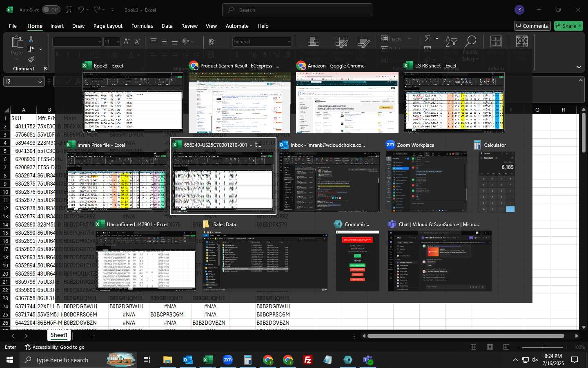Image resolution: width=588 pixels, height=368 pixels.
Task: Open the AutoSum dropdown arrow
Action: (437, 38)
